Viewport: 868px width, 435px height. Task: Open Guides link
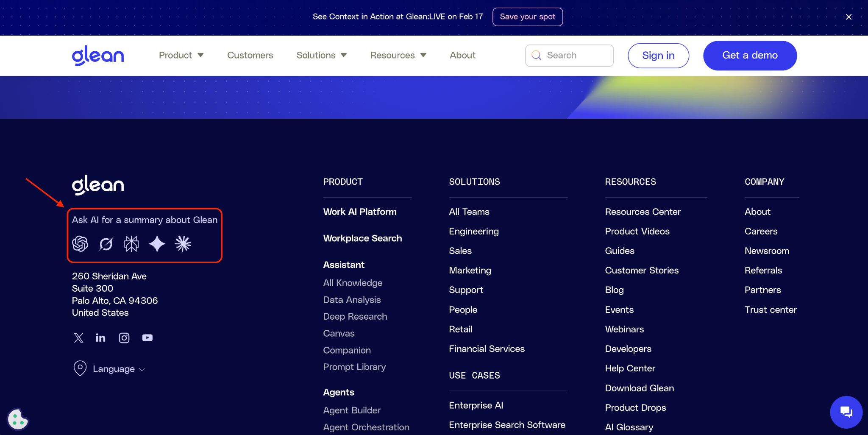coord(620,251)
